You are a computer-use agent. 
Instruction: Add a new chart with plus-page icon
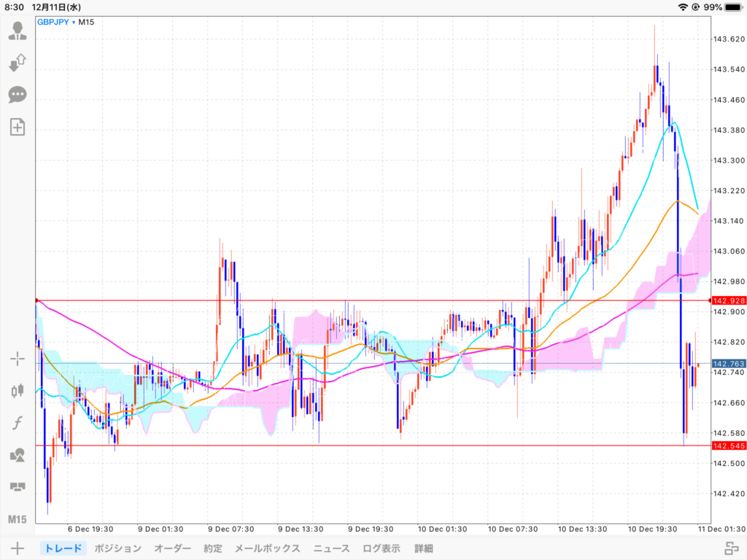pos(18,127)
